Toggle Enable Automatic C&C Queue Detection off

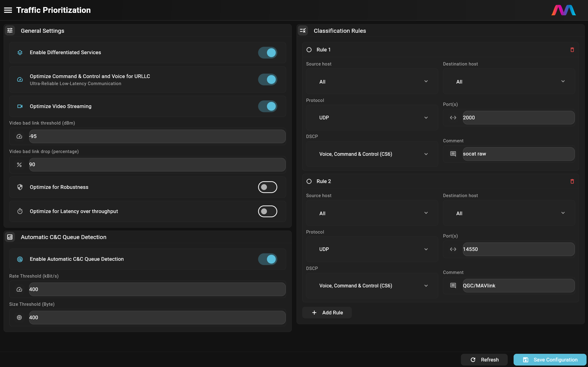pyautogui.click(x=267, y=259)
